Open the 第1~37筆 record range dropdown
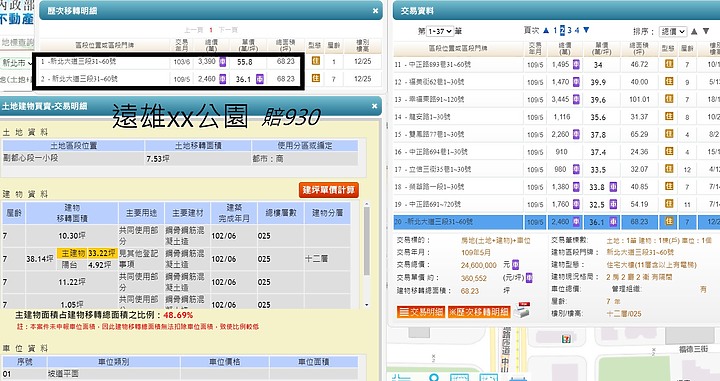This screenshot has height=381, width=720. [440, 31]
